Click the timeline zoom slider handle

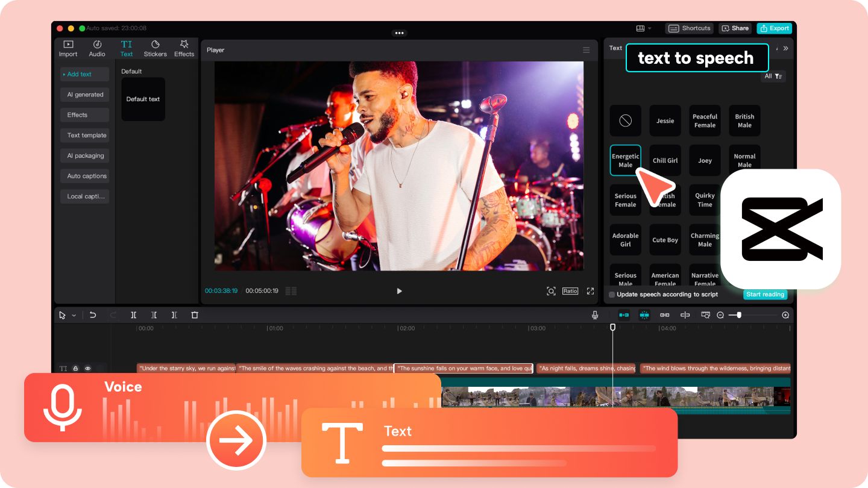[739, 315]
